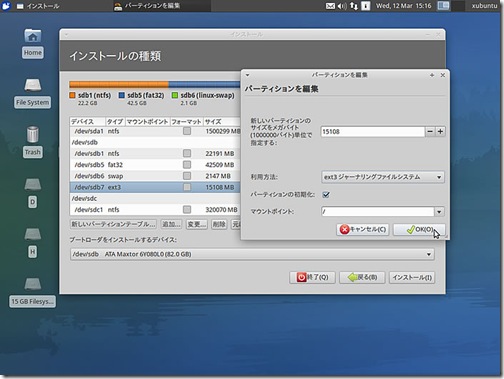Click the workspace switcher in top panel
The image size is (504, 379).
tap(451, 6)
